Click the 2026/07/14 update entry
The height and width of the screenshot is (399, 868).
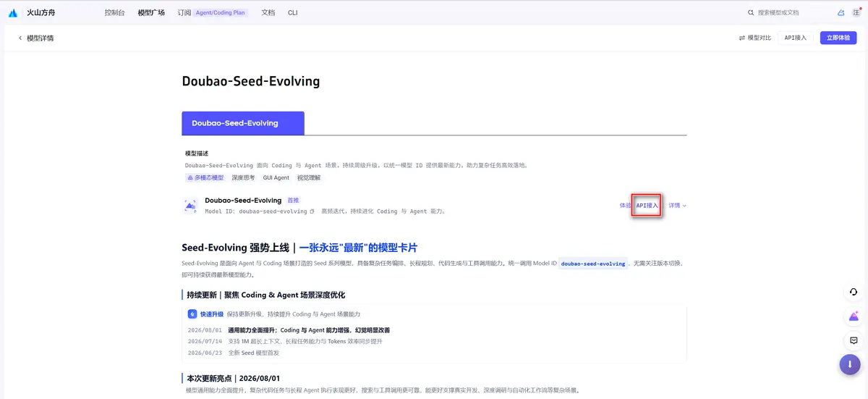(x=284, y=341)
